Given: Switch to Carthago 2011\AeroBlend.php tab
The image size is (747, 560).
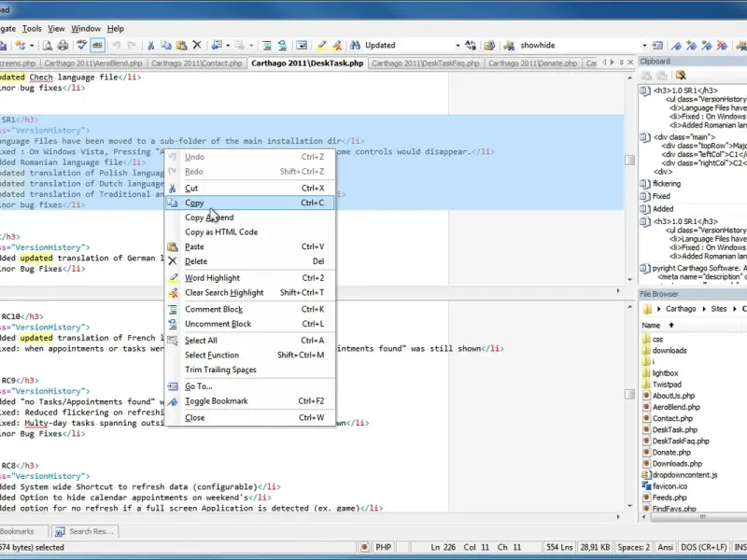Looking at the screenshot, I should tap(93, 63).
